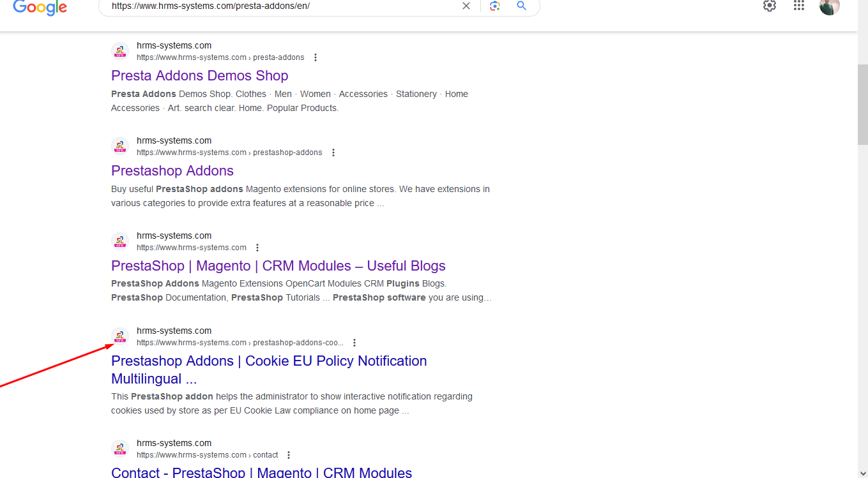Click URL text ending in › contact
Viewport: 868px width, 478px height.
(x=207, y=455)
